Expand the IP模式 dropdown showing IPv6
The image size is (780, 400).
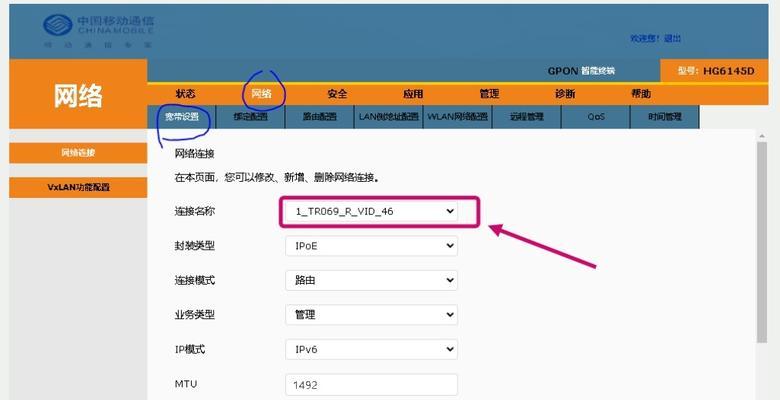(372, 349)
